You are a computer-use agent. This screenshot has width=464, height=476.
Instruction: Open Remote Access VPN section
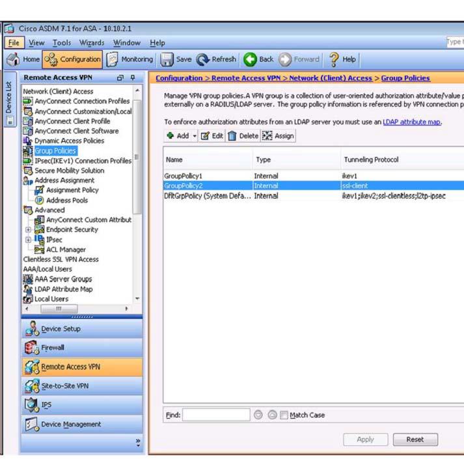(x=82, y=367)
